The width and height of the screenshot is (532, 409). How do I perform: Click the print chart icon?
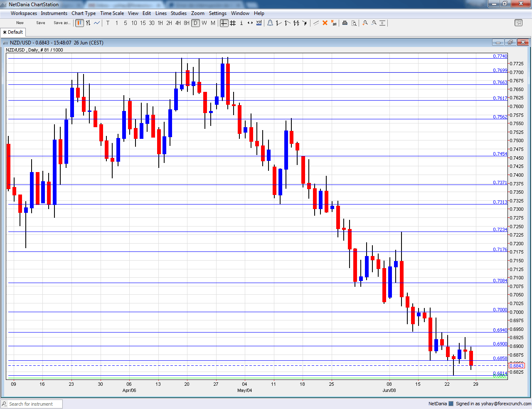tap(345, 23)
